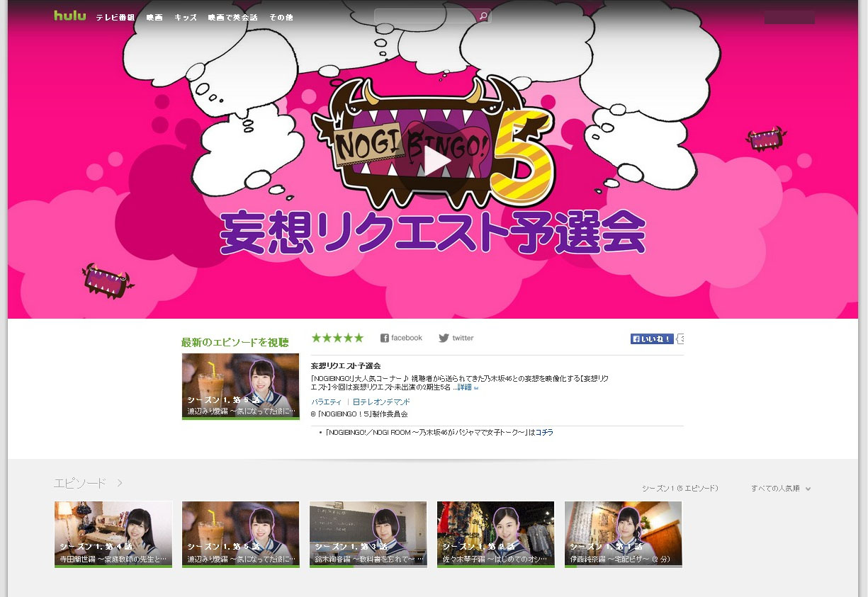This screenshot has height=597, width=868.
Task: Click the 最新のエピソードを視聴 heading
Action: 235,343
